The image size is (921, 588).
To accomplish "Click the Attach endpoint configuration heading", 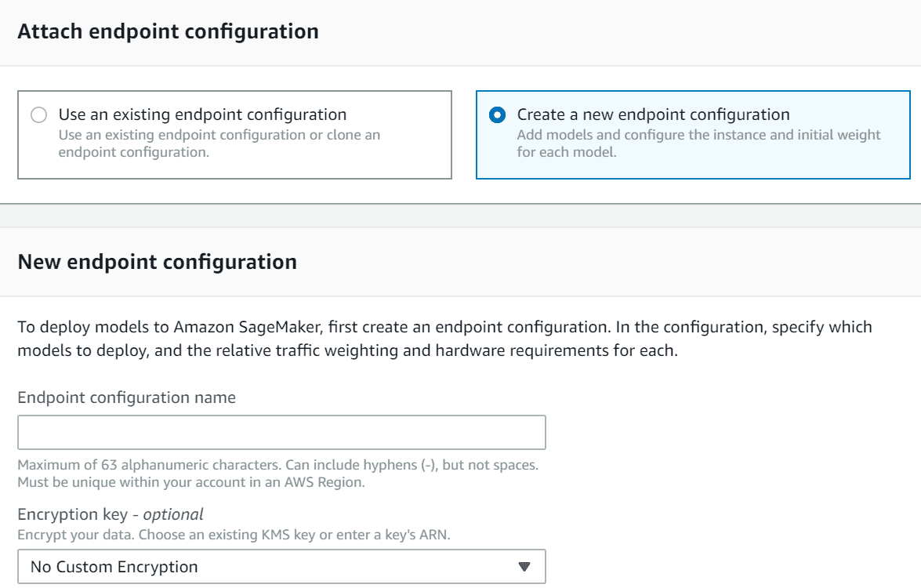I will tap(169, 31).
